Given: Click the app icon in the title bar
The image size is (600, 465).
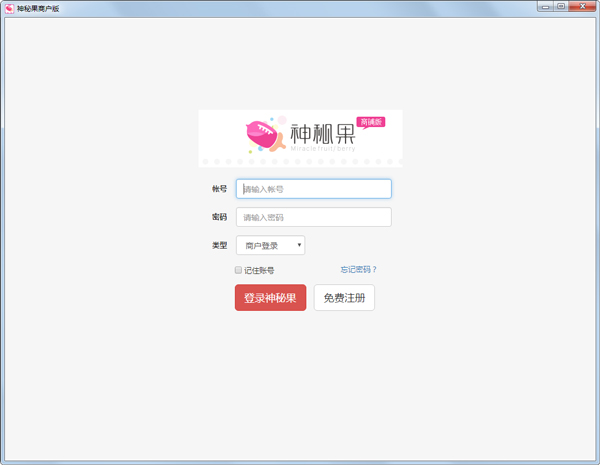Looking at the screenshot, I should click(x=10, y=8).
